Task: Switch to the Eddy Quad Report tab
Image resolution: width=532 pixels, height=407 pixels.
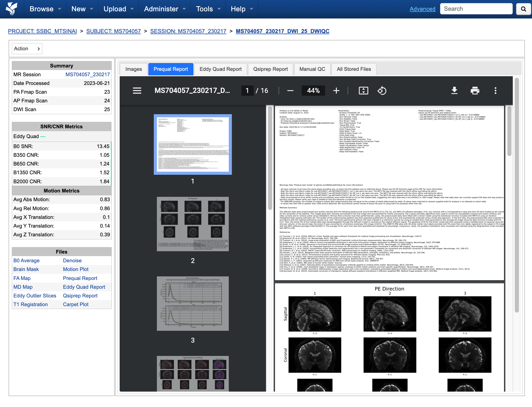Action: tap(221, 69)
